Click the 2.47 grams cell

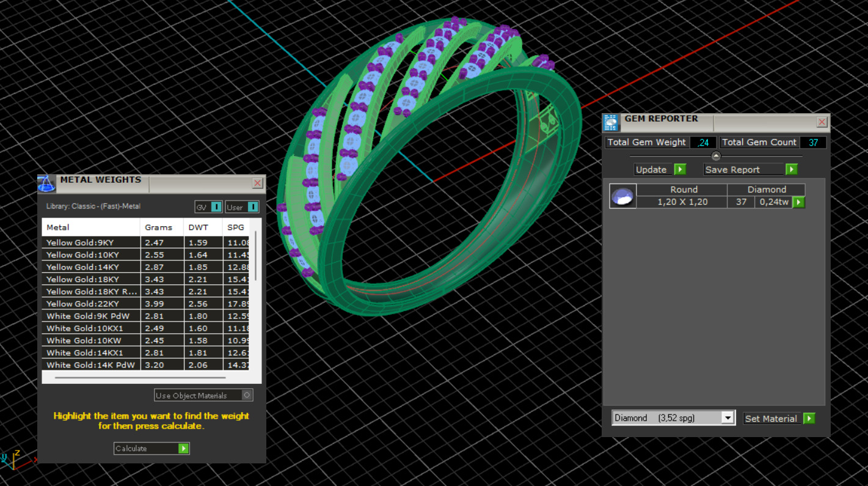click(162, 243)
